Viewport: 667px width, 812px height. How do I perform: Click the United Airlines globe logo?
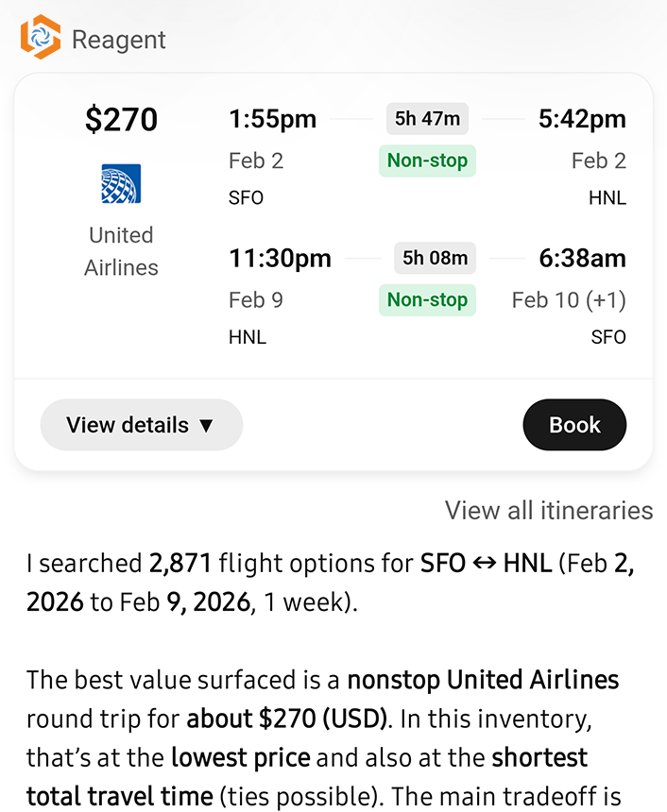coord(121,184)
